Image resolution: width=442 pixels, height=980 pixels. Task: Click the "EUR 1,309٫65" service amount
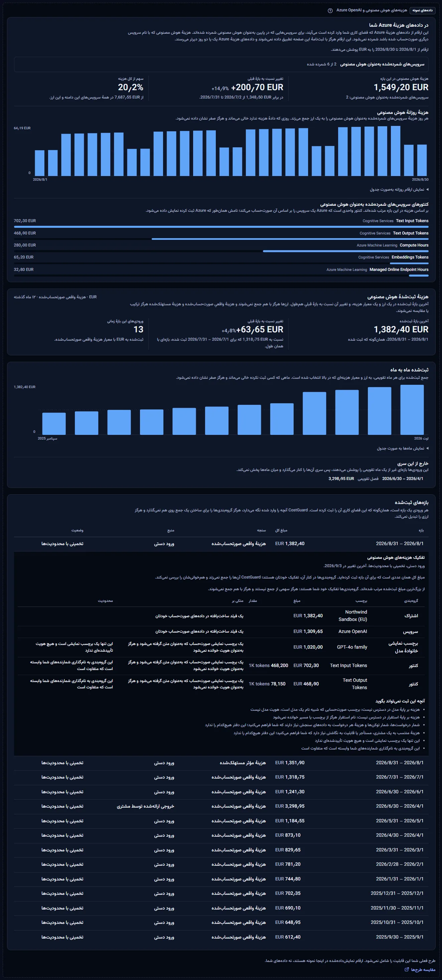coord(308,632)
